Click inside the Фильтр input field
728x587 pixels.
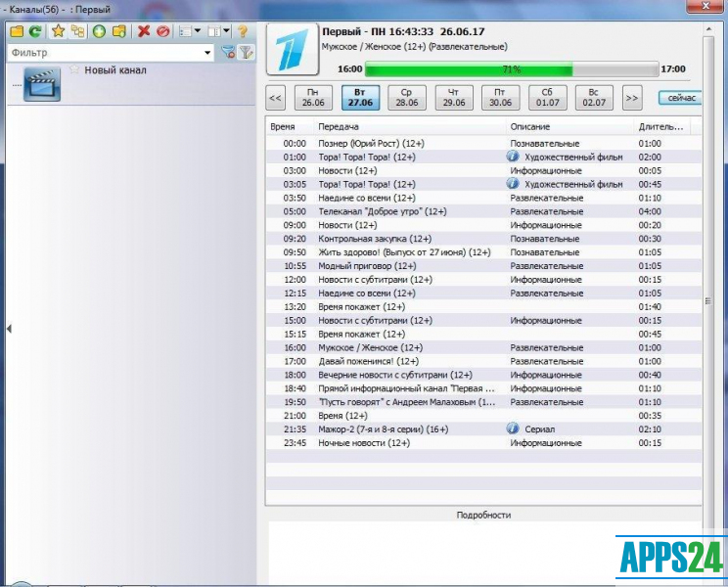106,53
